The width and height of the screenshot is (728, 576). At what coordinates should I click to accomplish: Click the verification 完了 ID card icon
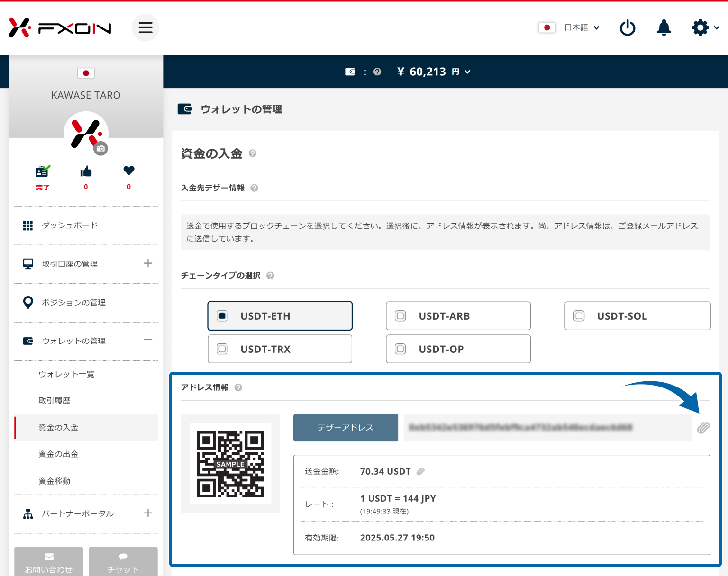(x=43, y=171)
